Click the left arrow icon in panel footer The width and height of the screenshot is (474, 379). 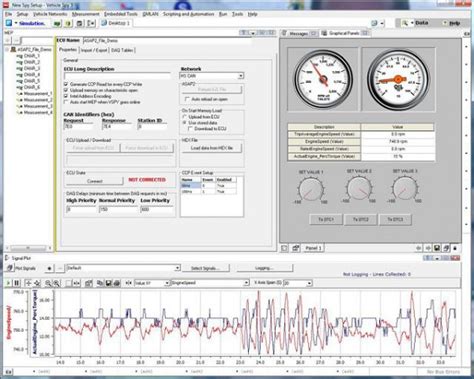click(x=419, y=248)
